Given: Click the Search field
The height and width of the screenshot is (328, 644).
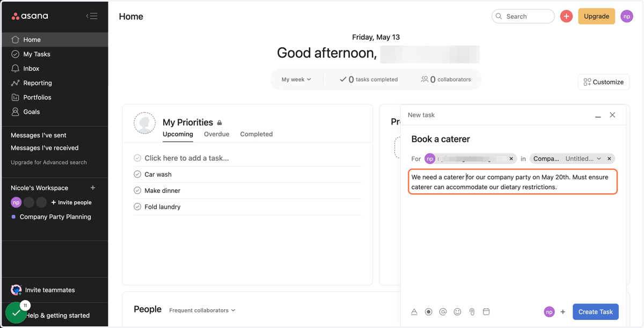Looking at the screenshot, I should 523,16.
